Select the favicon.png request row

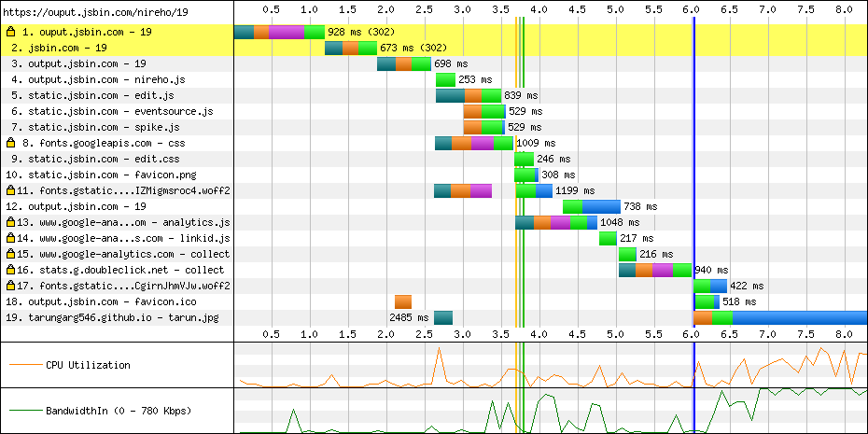(x=434, y=175)
